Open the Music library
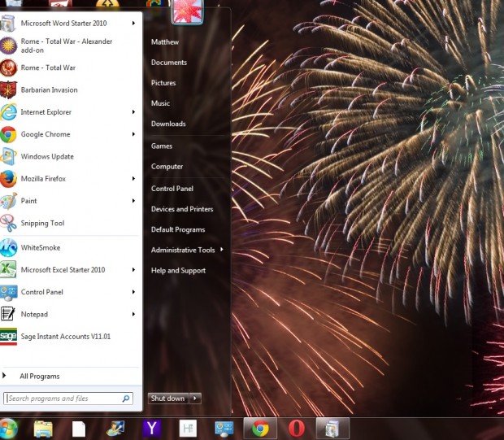 [160, 103]
